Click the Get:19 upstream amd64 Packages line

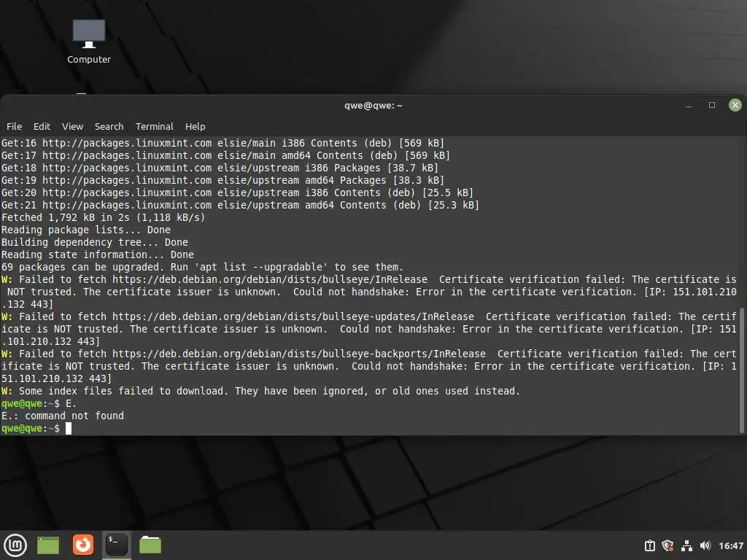click(x=222, y=181)
